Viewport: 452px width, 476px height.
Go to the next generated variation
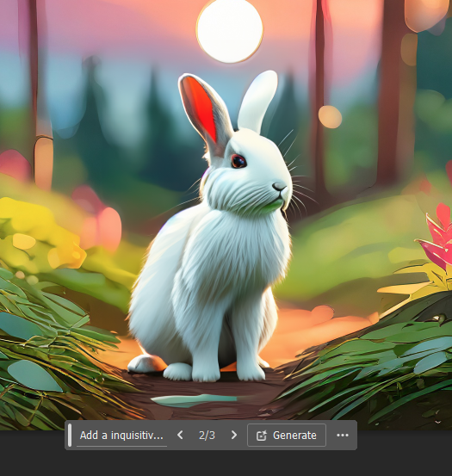coord(233,435)
